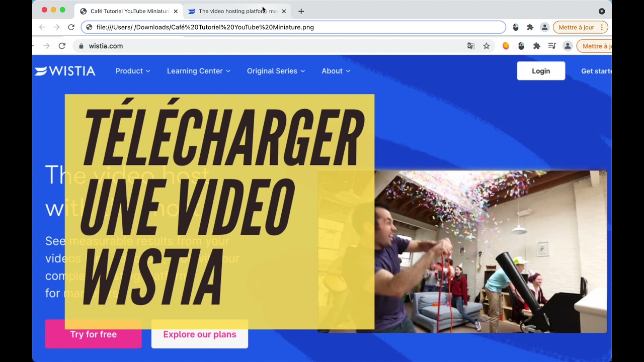Open the tab search dropdown arrow
Image resolution: width=644 pixels, height=362 pixels.
(602, 11)
